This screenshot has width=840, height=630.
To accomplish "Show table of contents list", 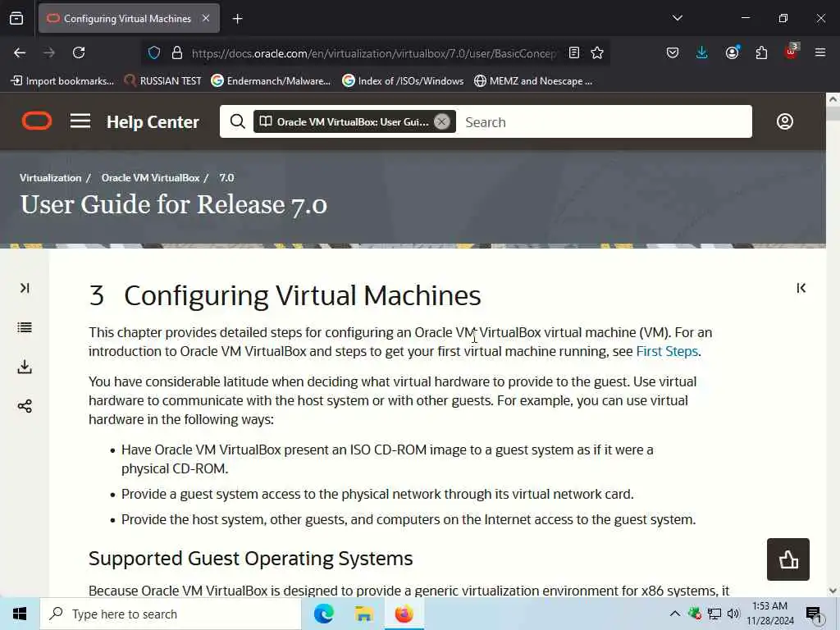I will point(25,327).
